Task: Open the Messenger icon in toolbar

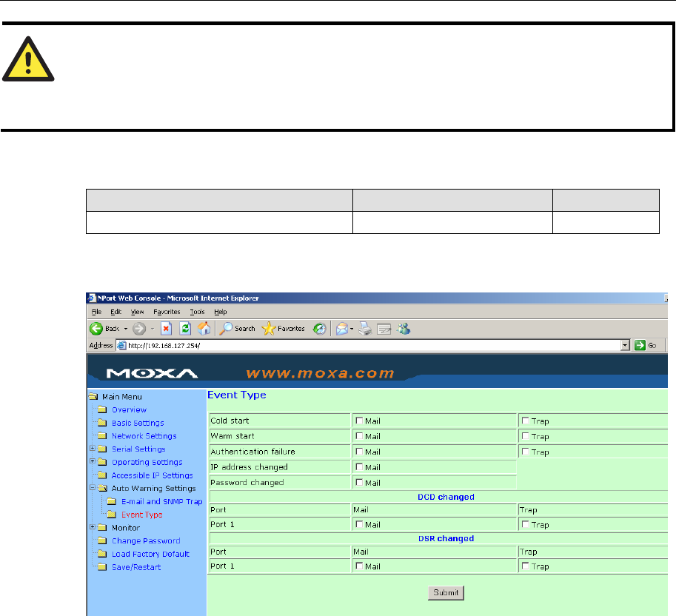Action: click(x=404, y=329)
